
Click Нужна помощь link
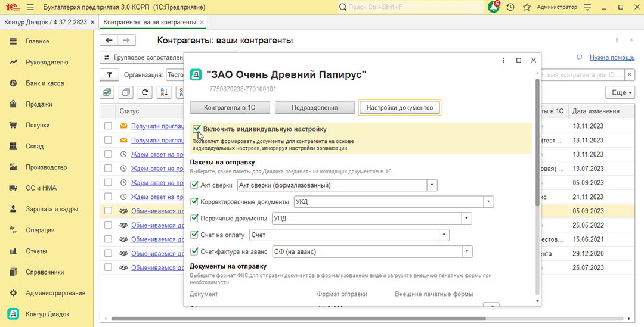(x=612, y=57)
